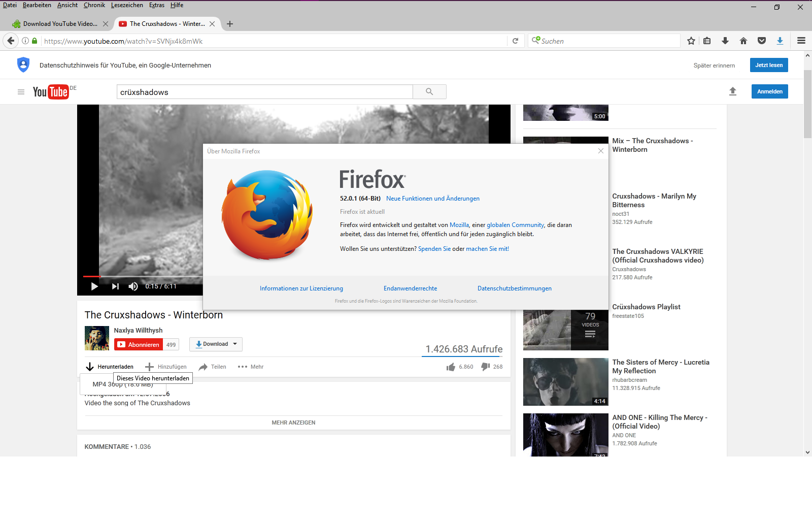Click the privacy shield icon in notice bar

[23, 65]
